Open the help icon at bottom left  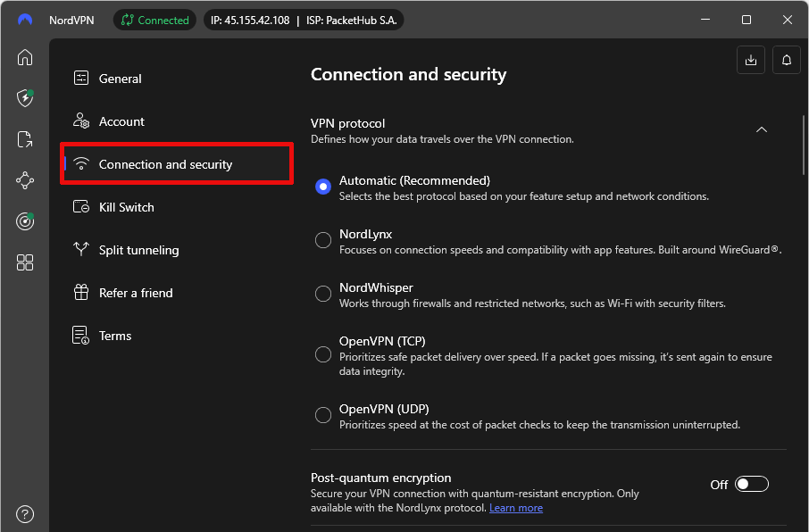(24, 513)
